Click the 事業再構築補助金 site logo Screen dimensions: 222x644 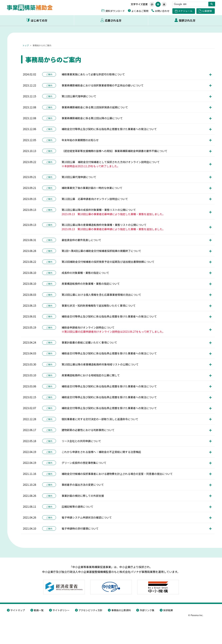(30, 8)
